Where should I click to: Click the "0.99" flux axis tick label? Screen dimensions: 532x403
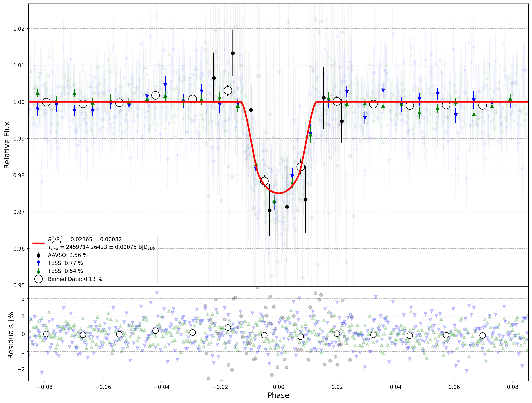coord(19,139)
